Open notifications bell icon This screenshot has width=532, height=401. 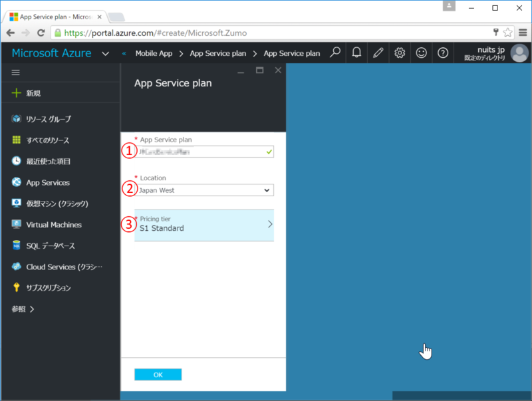[x=356, y=53]
